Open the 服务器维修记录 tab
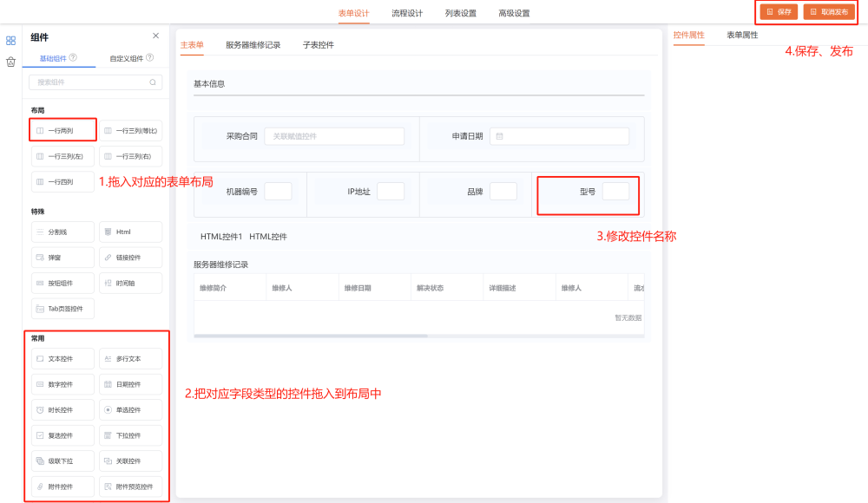Screen dimensions: 868x503 click(x=253, y=44)
